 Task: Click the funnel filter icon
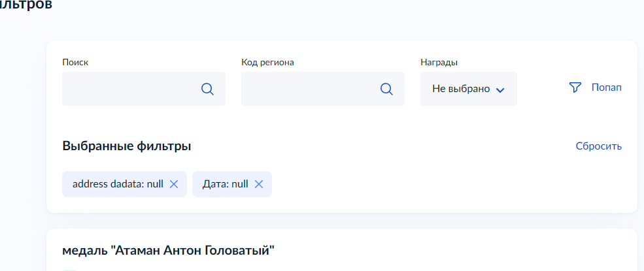point(575,88)
